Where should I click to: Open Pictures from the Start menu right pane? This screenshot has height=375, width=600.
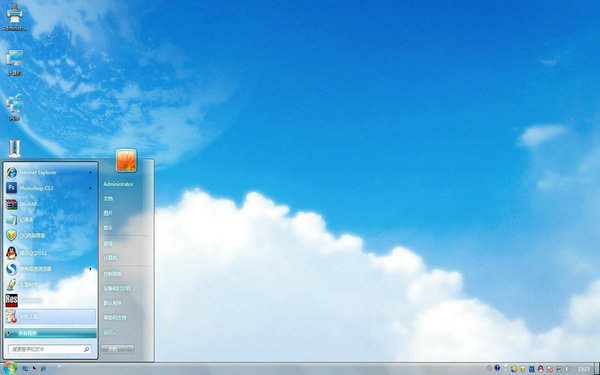tap(108, 213)
